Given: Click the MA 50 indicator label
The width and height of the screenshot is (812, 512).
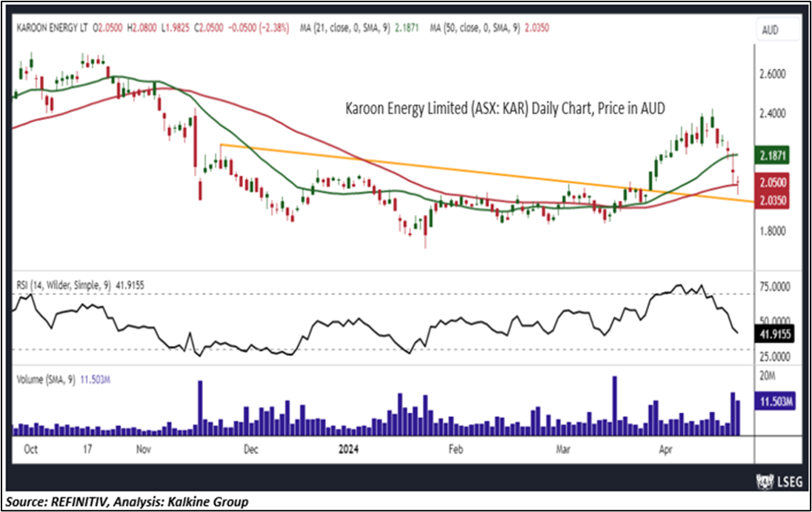Looking at the screenshot, I should tap(474, 28).
